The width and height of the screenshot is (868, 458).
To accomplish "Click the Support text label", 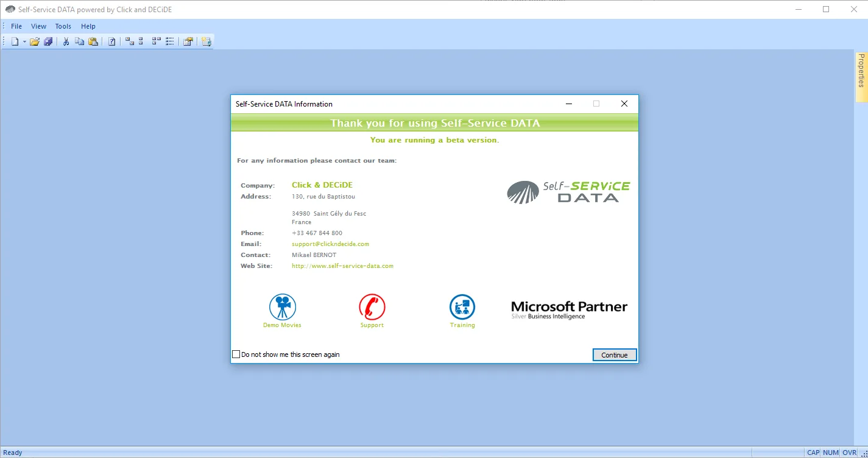I will [372, 325].
